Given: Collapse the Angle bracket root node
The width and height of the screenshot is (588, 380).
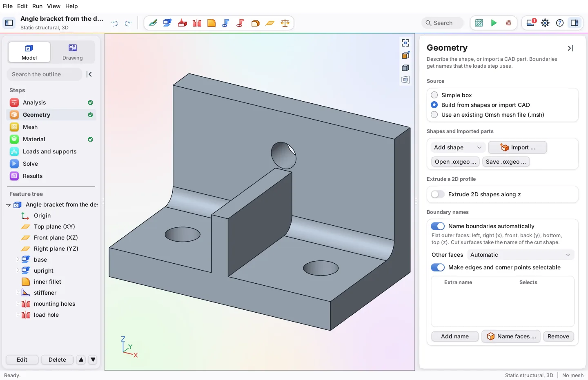Looking at the screenshot, I should 8,205.
